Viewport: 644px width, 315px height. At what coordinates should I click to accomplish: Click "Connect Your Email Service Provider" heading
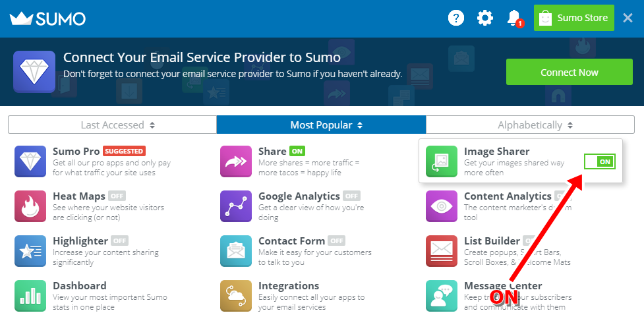point(202,57)
